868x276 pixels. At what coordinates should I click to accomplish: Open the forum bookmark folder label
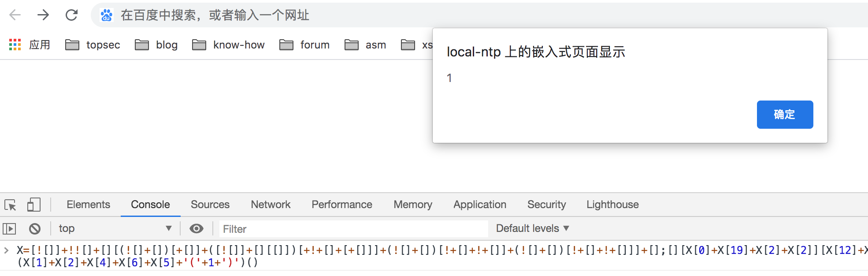click(x=315, y=45)
